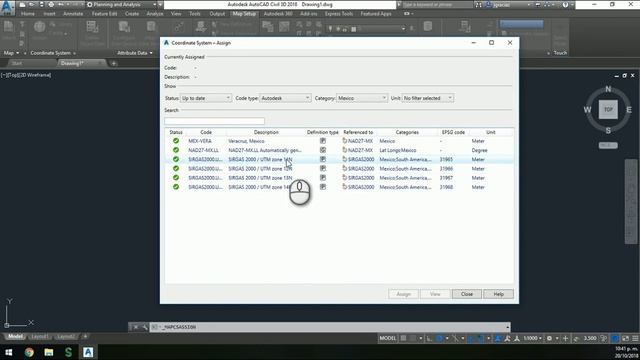Viewport: 640px width, 360px height.
Task: Open the Unit filter dropdown
Action: pyautogui.click(x=428, y=98)
